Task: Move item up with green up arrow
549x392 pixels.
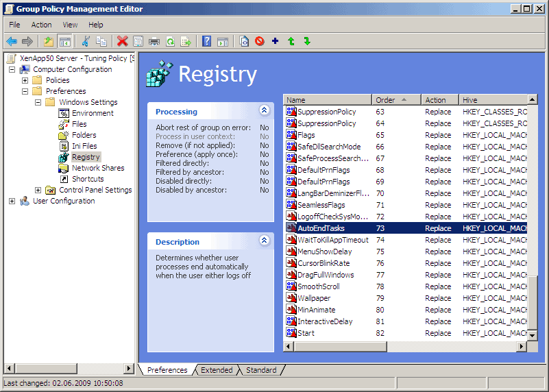Action: point(291,42)
